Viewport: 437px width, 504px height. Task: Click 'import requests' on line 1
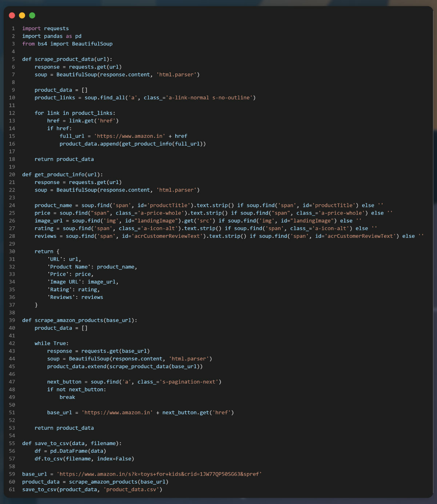(x=45, y=28)
